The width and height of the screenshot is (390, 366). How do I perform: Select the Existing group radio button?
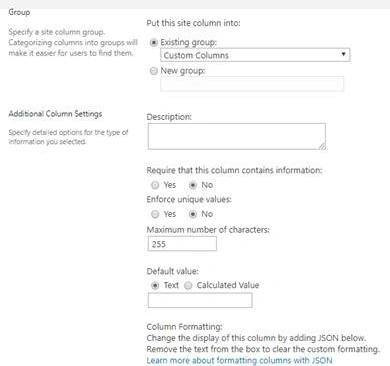pos(154,43)
